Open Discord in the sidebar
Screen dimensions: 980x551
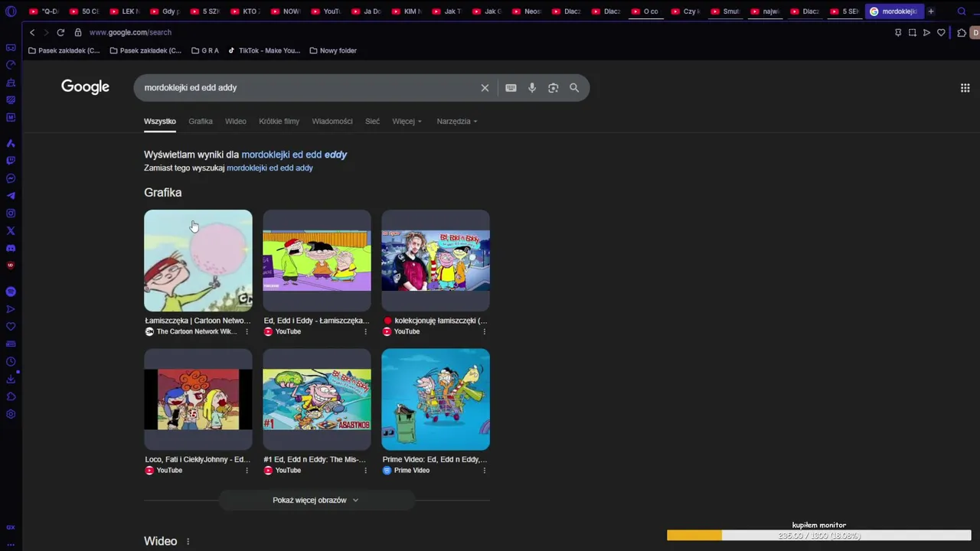(x=11, y=248)
